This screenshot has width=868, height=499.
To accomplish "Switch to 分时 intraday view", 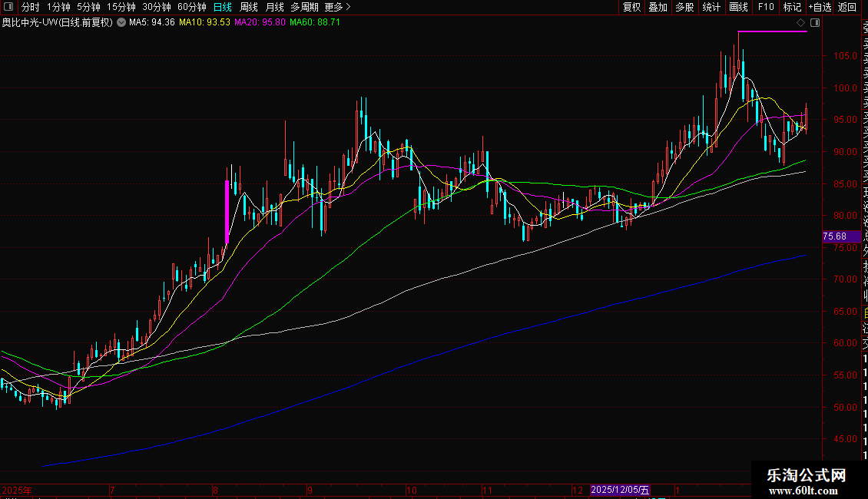I will tap(30, 8).
